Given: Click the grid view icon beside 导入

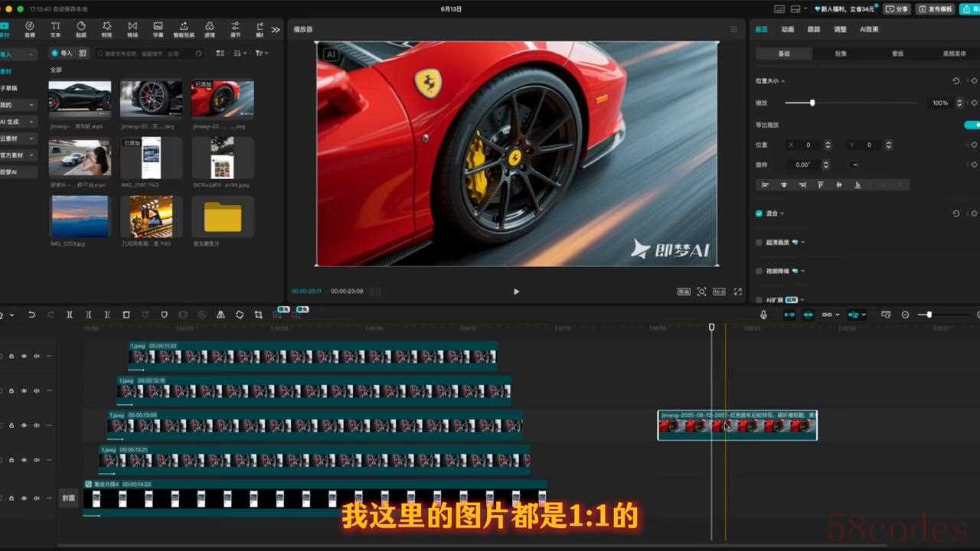Looking at the screenshot, I should click(x=83, y=53).
